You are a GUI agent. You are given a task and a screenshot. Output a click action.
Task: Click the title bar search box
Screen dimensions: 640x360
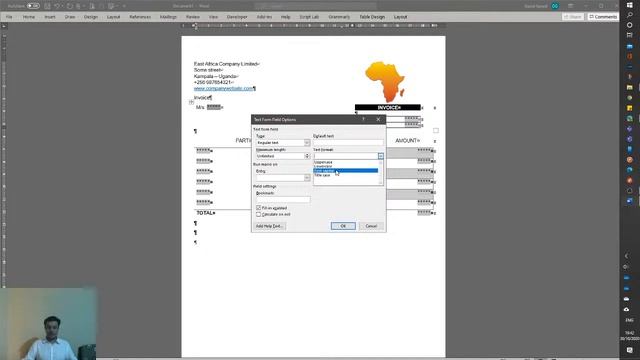[315, 6]
